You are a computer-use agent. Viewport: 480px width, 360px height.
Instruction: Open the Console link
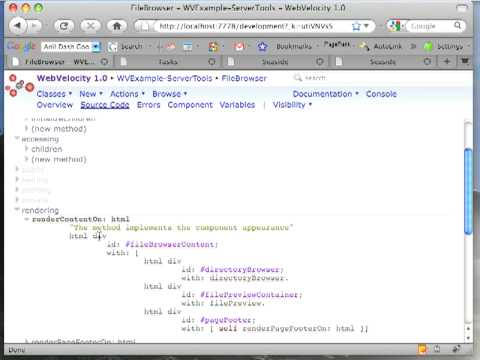tap(381, 94)
